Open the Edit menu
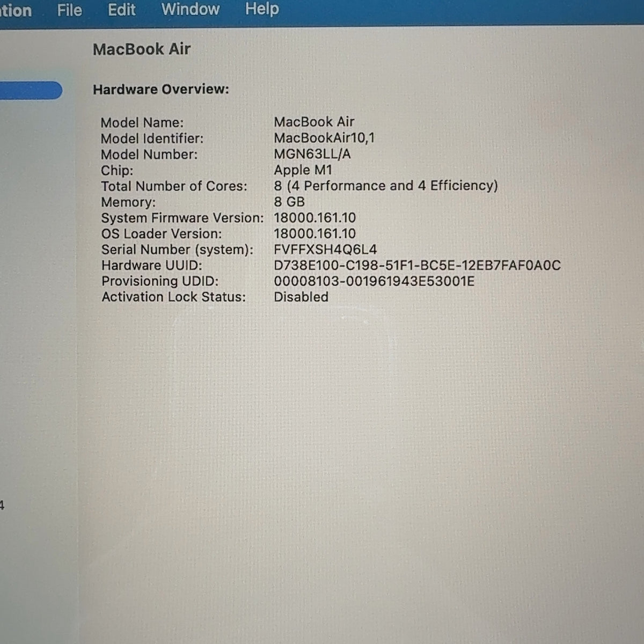Screen dimensions: 644x644 click(122, 10)
